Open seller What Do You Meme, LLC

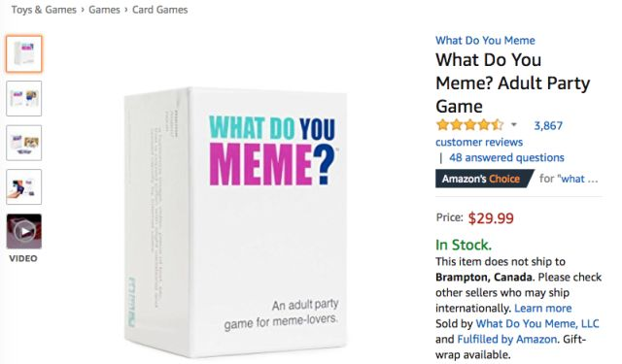[537, 323]
